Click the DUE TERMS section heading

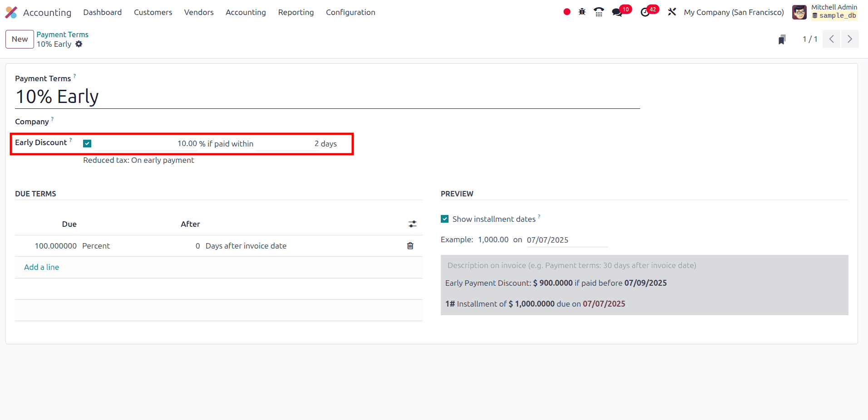[x=35, y=194]
